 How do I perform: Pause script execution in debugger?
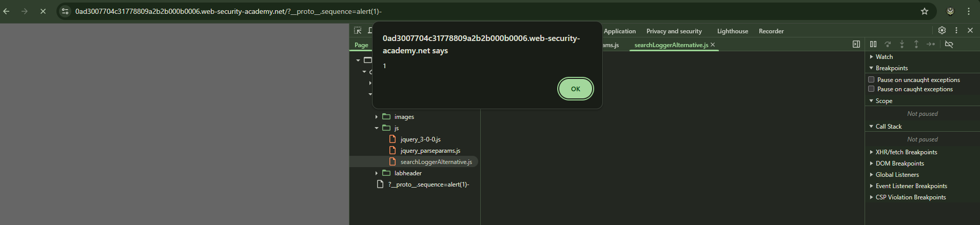coord(873,45)
